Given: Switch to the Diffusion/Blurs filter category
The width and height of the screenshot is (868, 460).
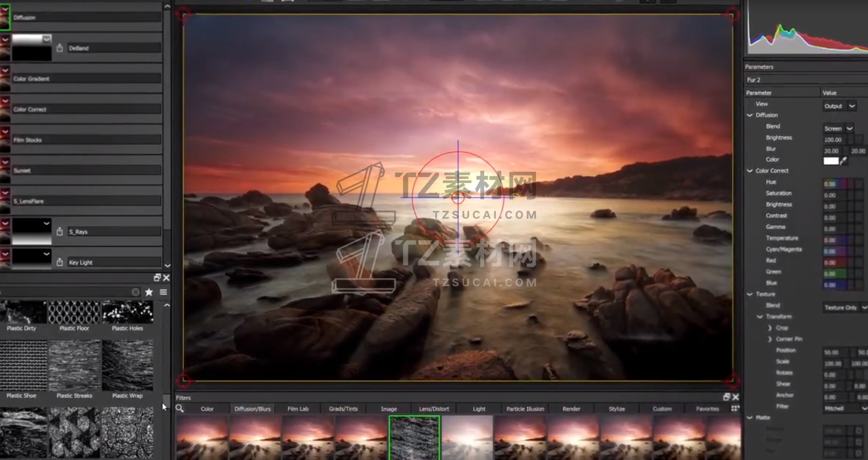Looking at the screenshot, I should tap(252, 408).
